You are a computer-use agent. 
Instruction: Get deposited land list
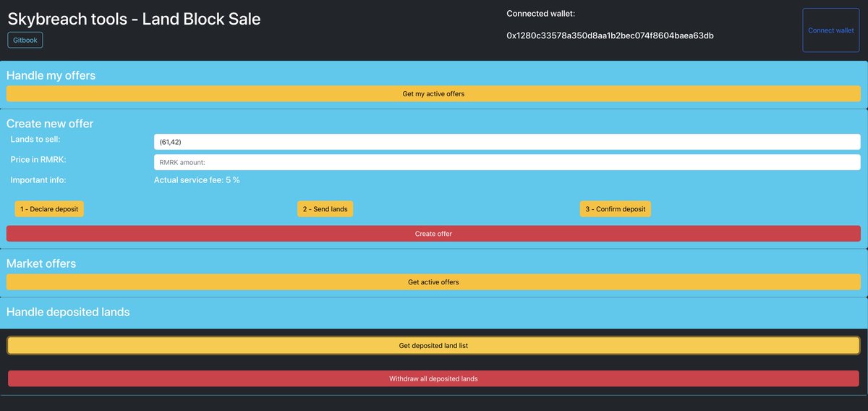tap(433, 346)
